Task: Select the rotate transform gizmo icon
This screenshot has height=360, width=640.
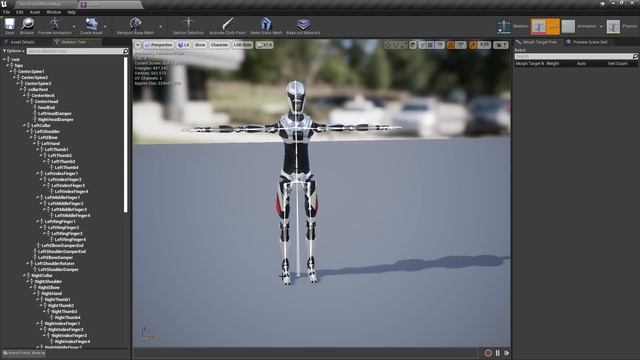Action: (395, 45)
